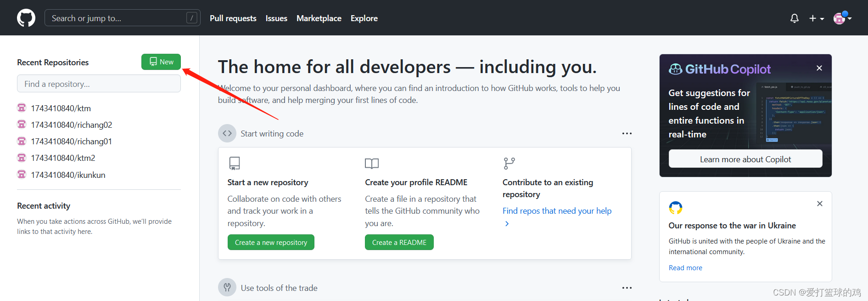Click the Create your profile README heading

[416, 182]
